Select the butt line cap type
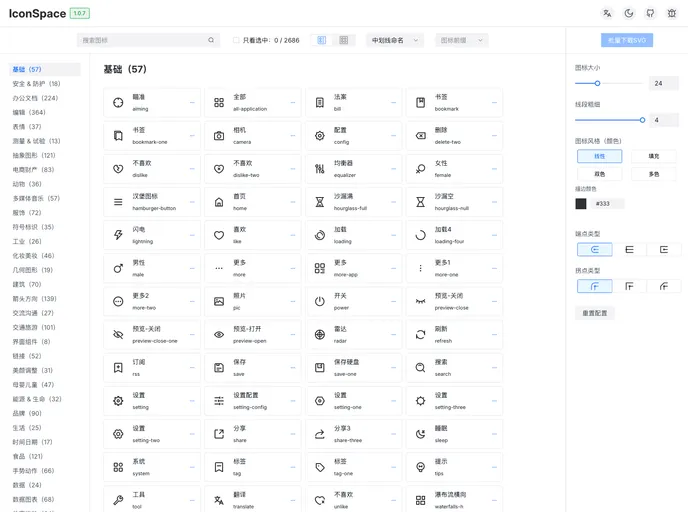This screenshot has height=512, width=688. (x=629, y=249)
